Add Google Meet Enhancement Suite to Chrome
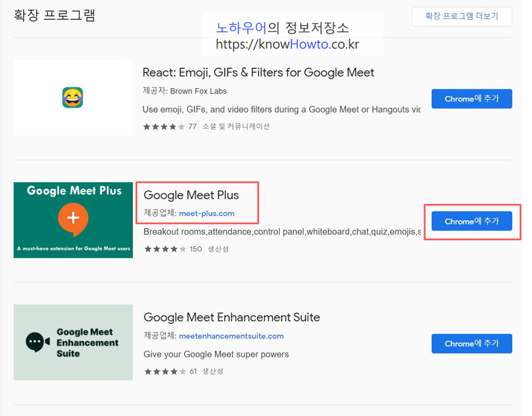Viewport: 532px width, 416px height. [471, 344]
